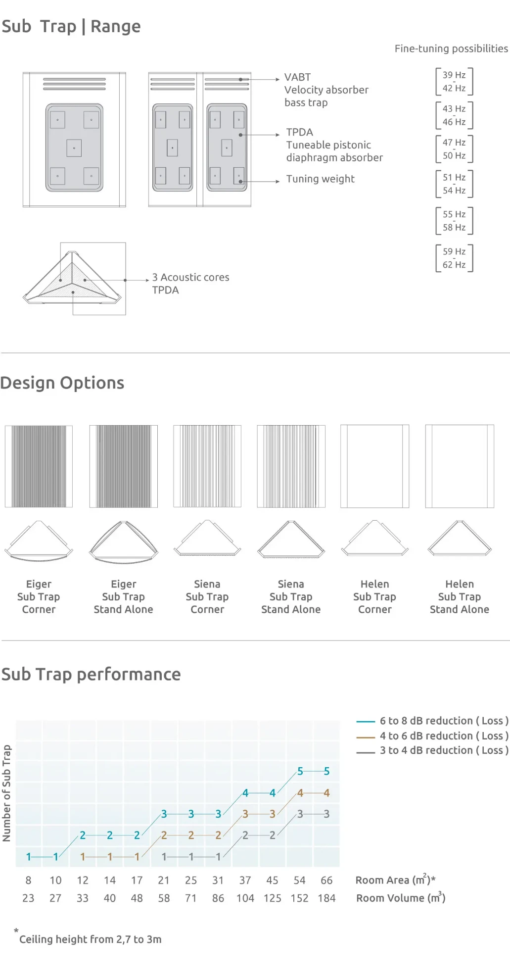
Task: Click the double-panel Sub Trap front diagram
Action: coord(199,140)
